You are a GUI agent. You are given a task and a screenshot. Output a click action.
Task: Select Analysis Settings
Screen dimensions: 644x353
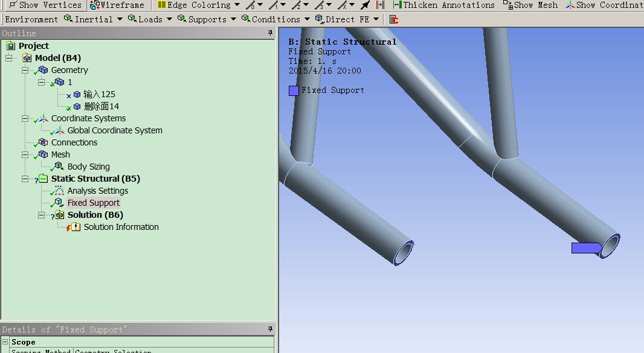tap(98, 191)
